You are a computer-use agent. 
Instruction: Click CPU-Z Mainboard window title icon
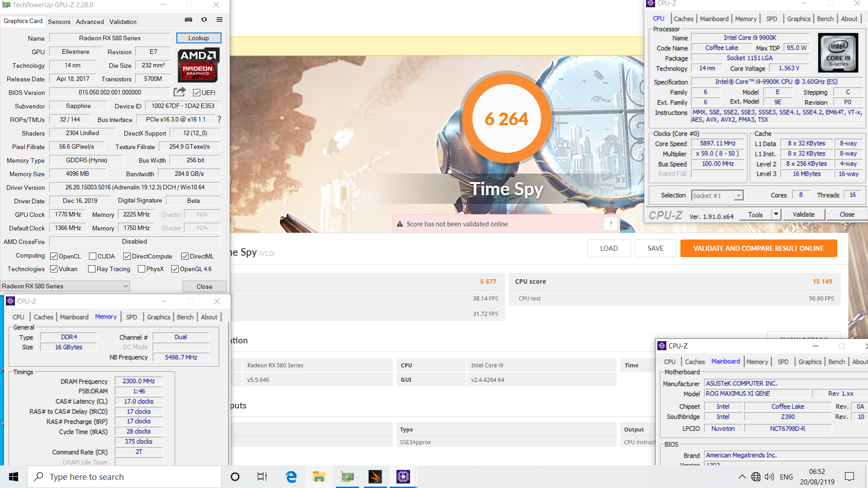(x=662, y=346)
